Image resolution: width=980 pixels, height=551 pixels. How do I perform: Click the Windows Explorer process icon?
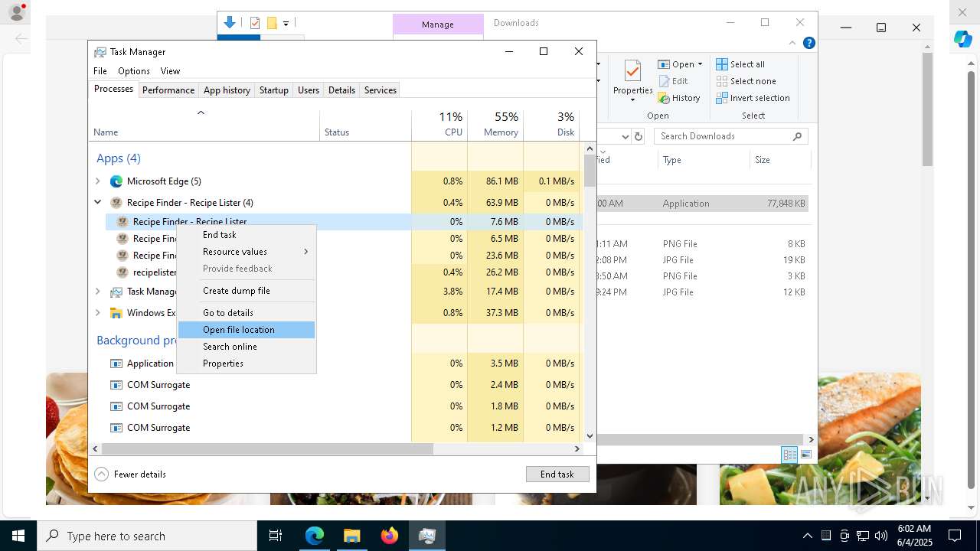pos(116,313)
